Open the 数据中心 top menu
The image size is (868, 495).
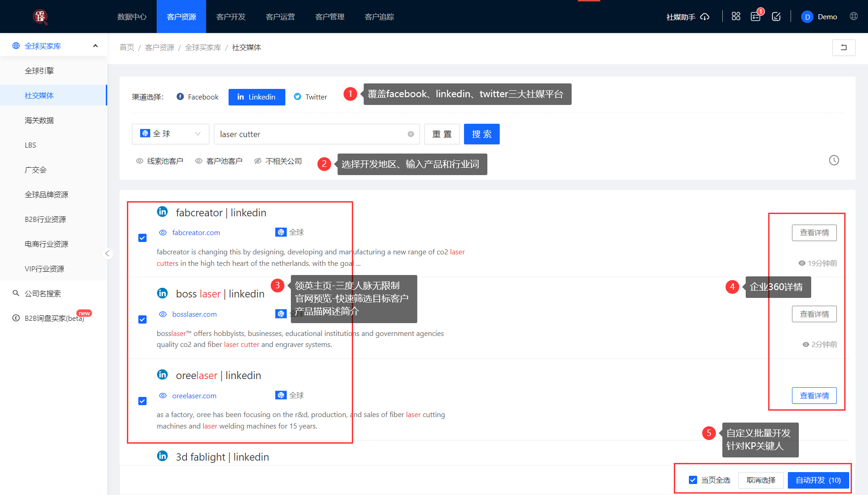click(x=132, y=16)
